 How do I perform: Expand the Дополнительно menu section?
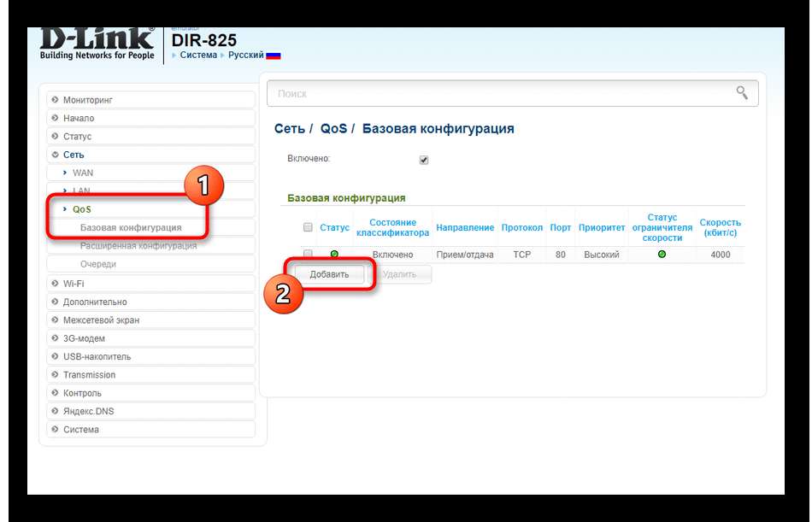[150, 302]
